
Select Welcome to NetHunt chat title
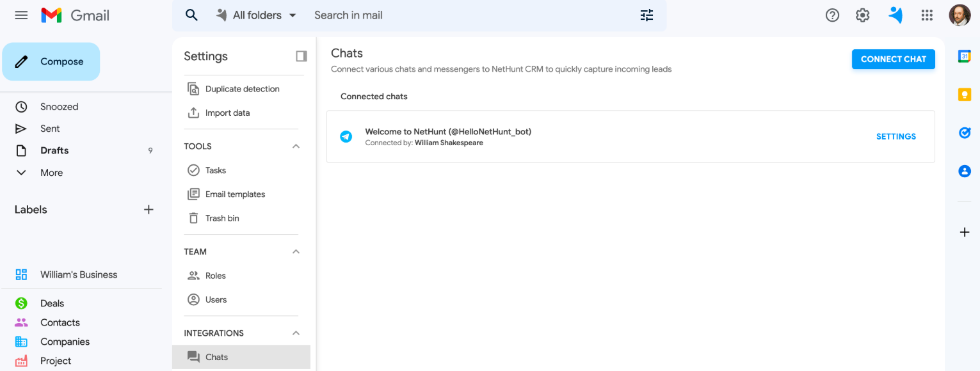[448, 132]
